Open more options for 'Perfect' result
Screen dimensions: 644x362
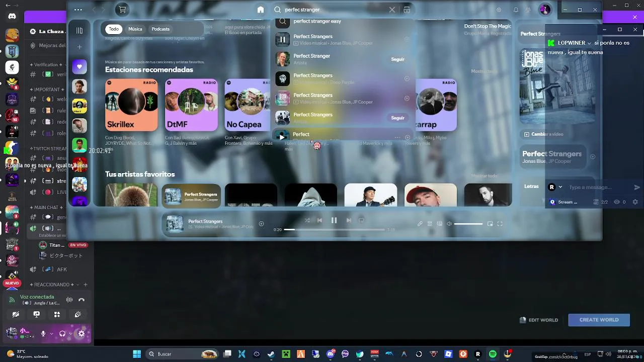tap(397, 137)
